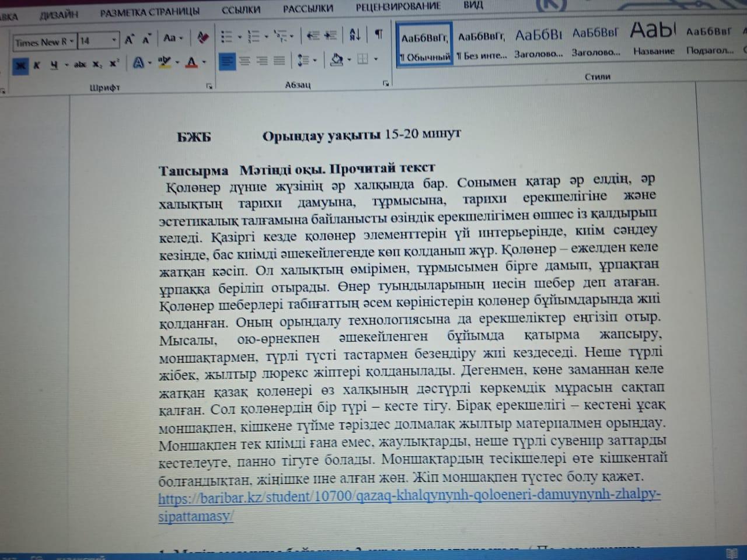Switch to Read Mode in status bar
This screenshot has height=560, width=747.
[732, 553]
